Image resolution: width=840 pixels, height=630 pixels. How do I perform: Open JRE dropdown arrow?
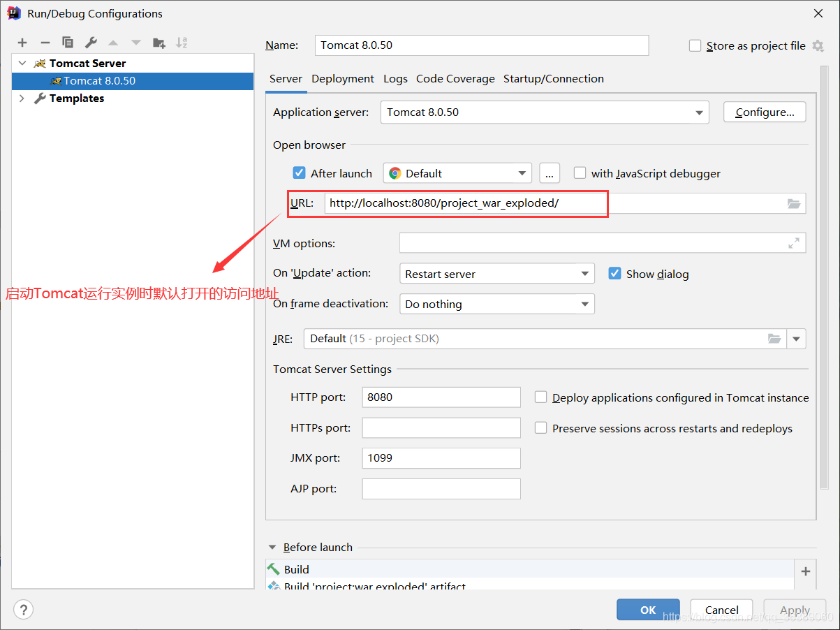click(797, 339)
